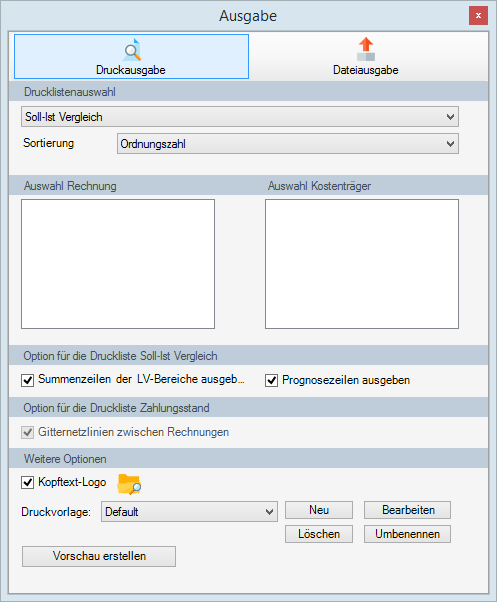
Task: Click the Umbenennen button
Action: [x=407, y=534]
